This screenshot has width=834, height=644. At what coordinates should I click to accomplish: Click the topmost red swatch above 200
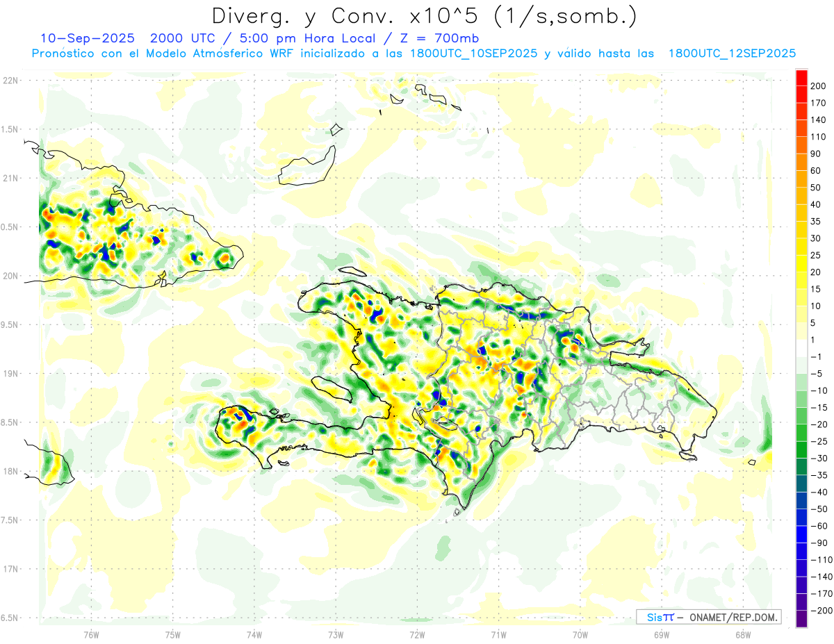pyautogui.click(x=801, y=77)
